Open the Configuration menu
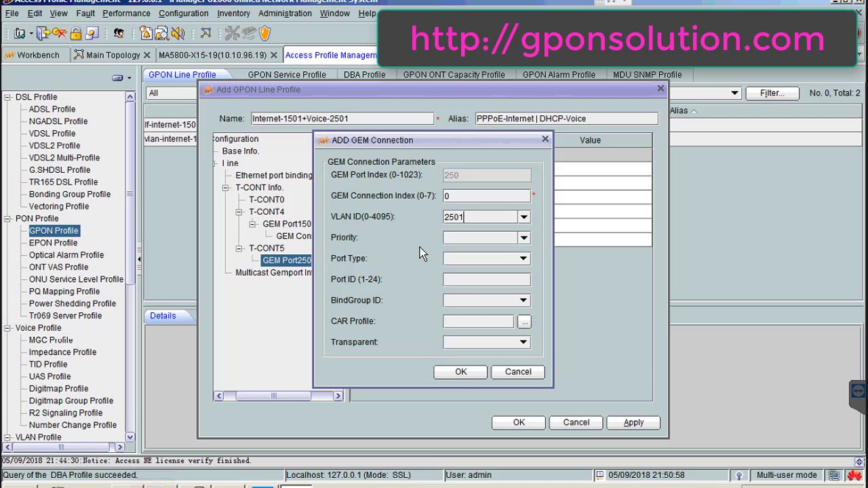The height and width of the screenshot is (488, 868). 184,14
